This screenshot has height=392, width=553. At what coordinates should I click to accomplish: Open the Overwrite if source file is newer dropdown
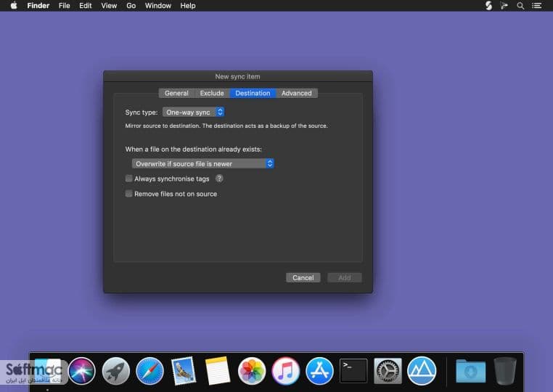point(202,164)
